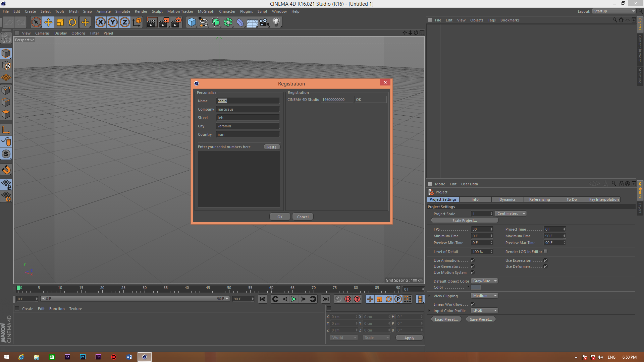644x362 pixels.
Task: Click frame 45 on the timeline ruler
Action: 208,288
